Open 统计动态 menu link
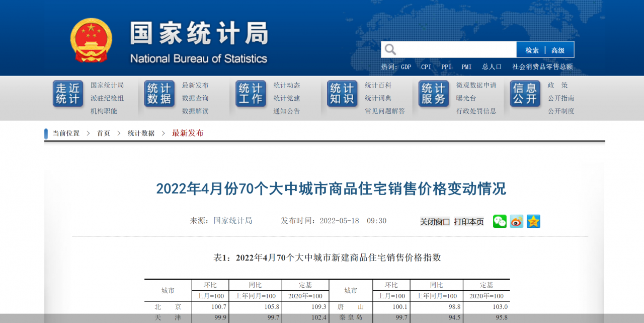 [x=287, y=85]
